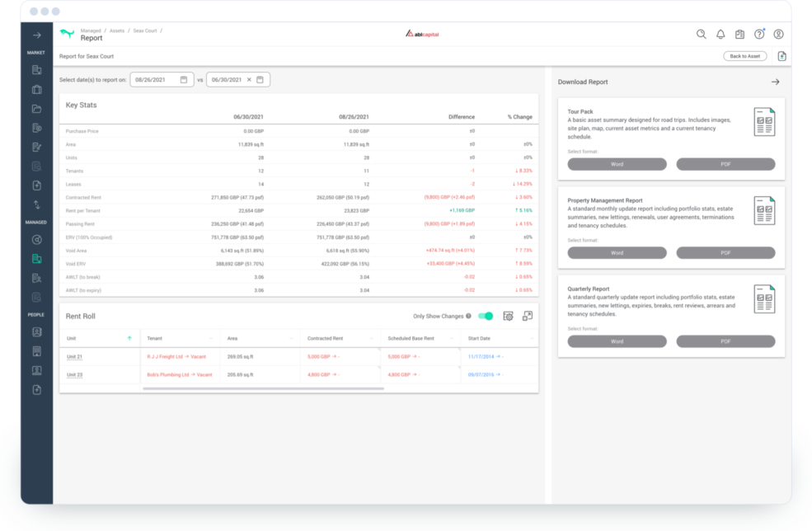The image size is (812, 531).
Task: Expand the sidebar with the arrow icon
Action: point(37,35)
